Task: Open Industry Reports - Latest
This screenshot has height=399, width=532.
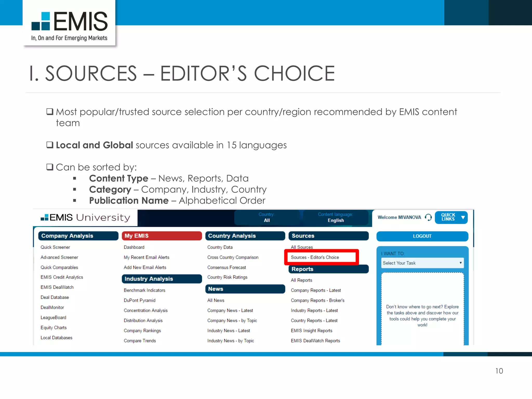Action: [314, 310]
